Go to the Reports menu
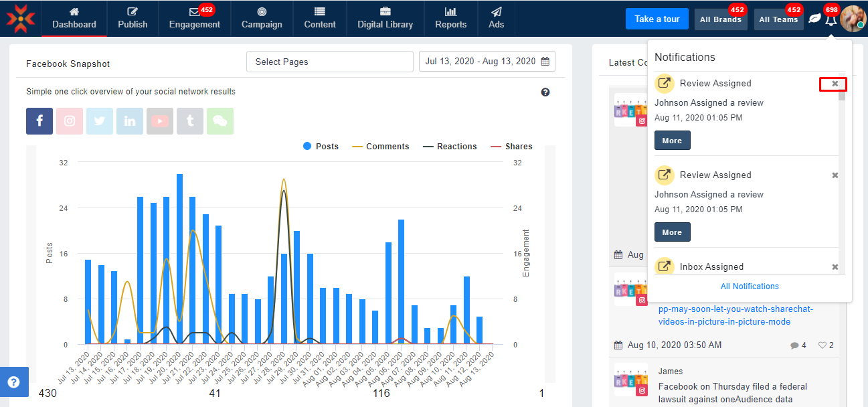Viewport: 868px width, 407px height. [x=450, y=18]
